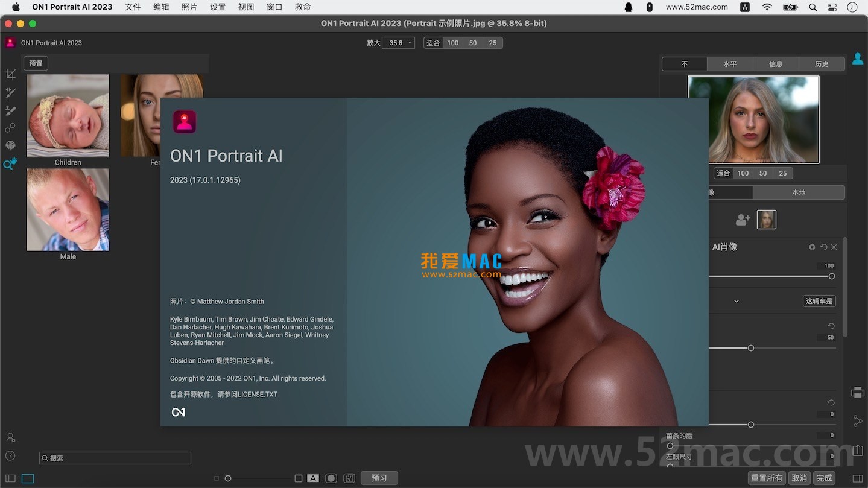Screen dimensions: 868x488
Task: Switch to the 历史 tab
Action: tap(822, 64)
